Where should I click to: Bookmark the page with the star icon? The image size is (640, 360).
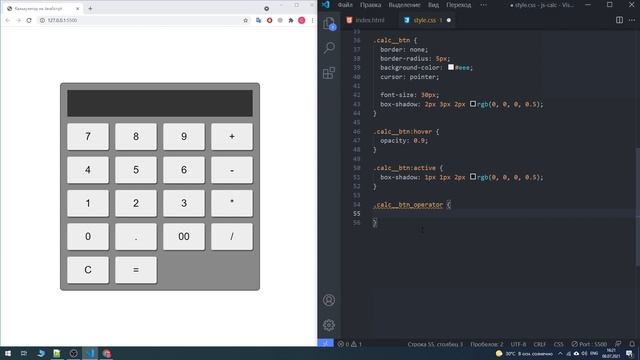click(245, 20)
